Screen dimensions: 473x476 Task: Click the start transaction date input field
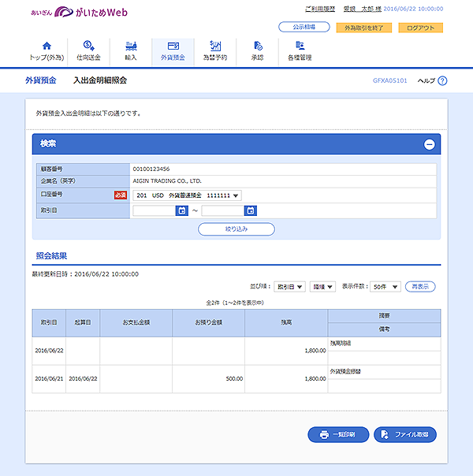coord(155,210)
